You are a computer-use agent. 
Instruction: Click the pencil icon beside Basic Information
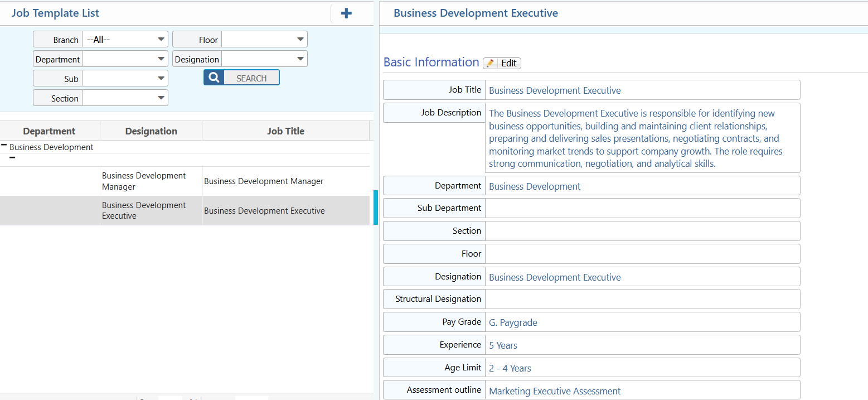pyautogui.click(x=491, y=64)
